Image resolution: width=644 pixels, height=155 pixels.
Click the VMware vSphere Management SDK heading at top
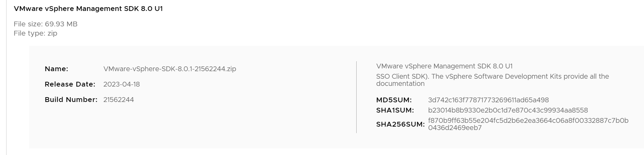coord(88,9)
